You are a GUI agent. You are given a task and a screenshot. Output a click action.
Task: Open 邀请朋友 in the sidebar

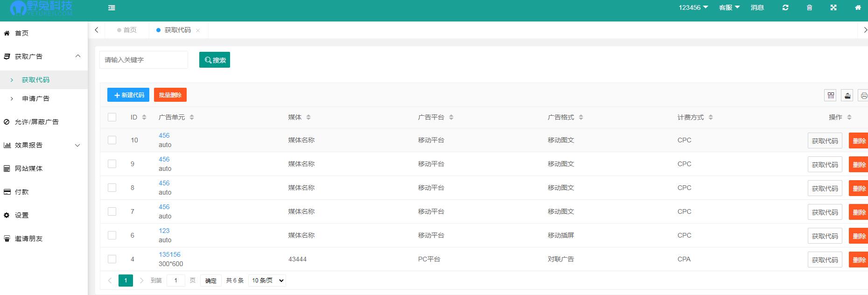[44, 239]
